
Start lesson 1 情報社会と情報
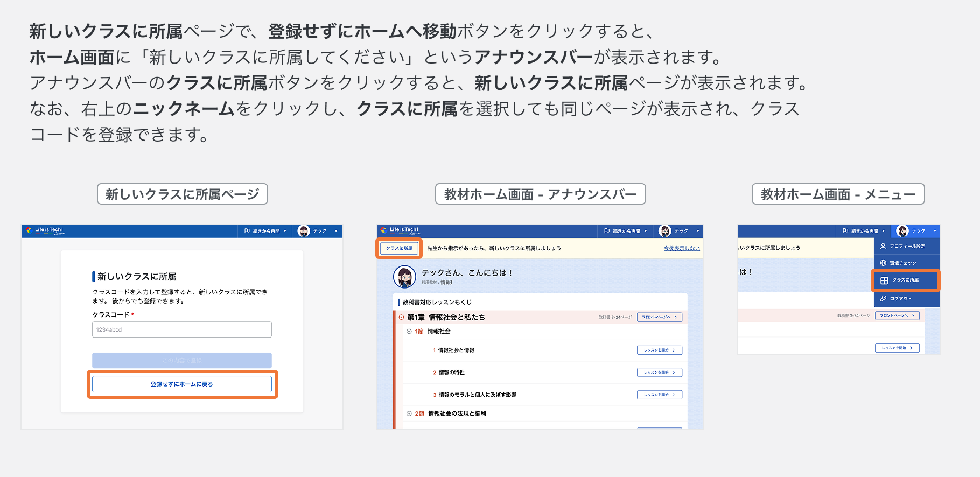(660, 350)
